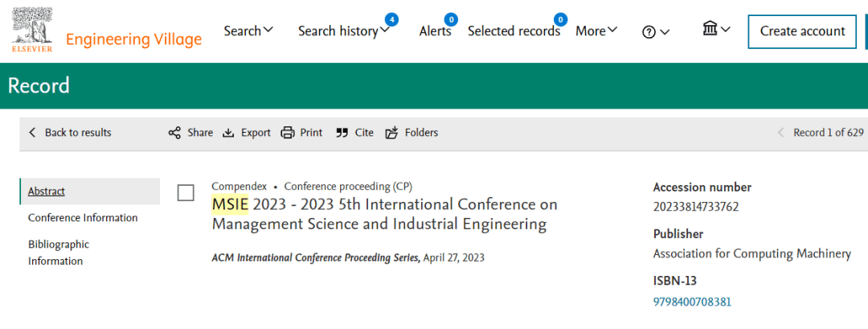Click the Share icon
868x329 pixels.
[174, 133]
